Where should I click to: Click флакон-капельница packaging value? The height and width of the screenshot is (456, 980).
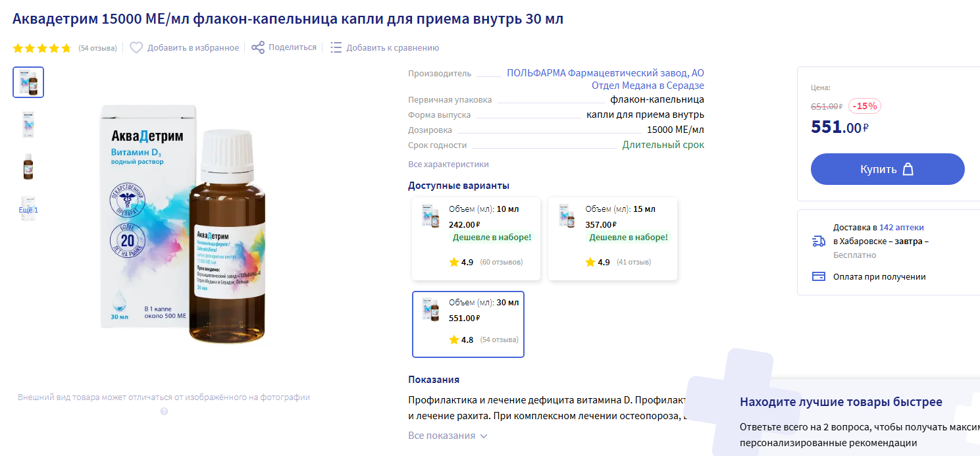point(658,99)
